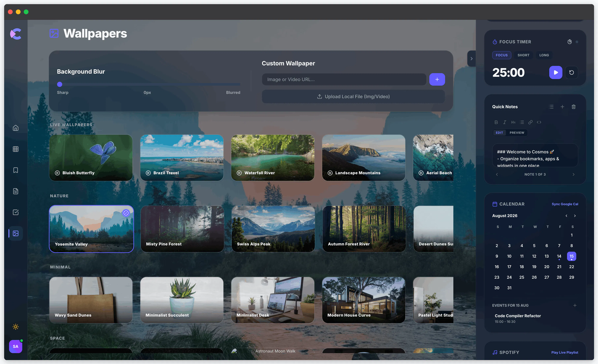Click Play Live Playlist link
This screenshot has width=598, height=364.
pos(565,352)
